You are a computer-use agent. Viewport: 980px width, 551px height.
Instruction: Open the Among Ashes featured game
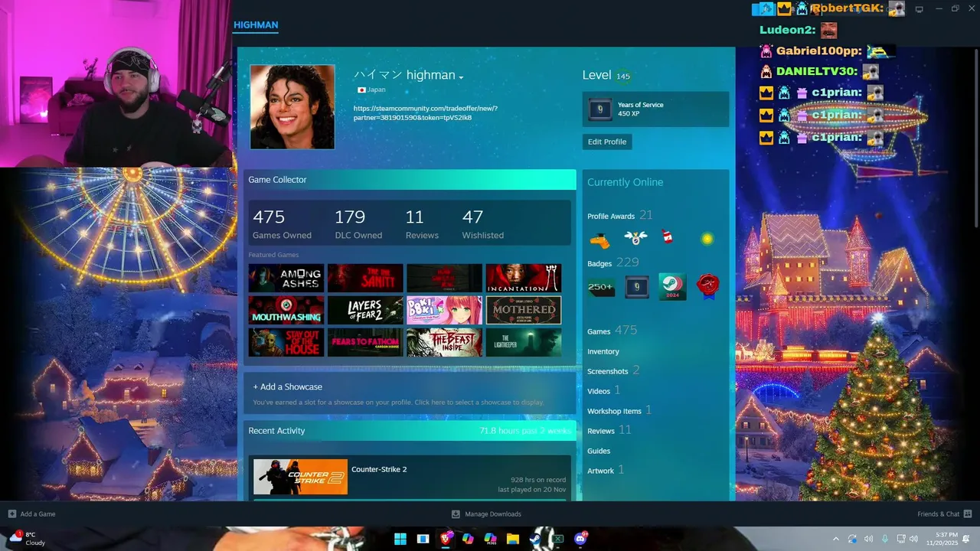[x=286, y=278]
